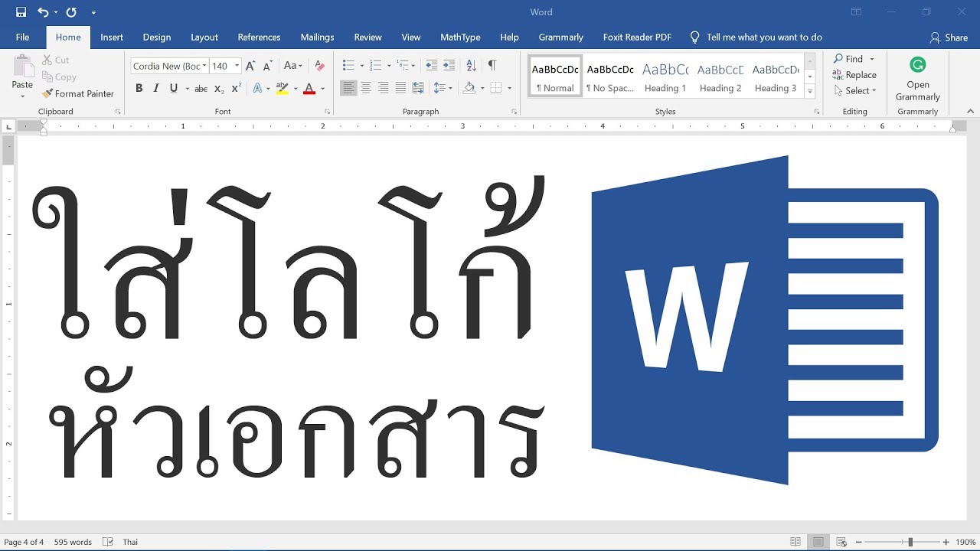Toggle bold formatting
This screenshot has height=551, width=980.
139,89
